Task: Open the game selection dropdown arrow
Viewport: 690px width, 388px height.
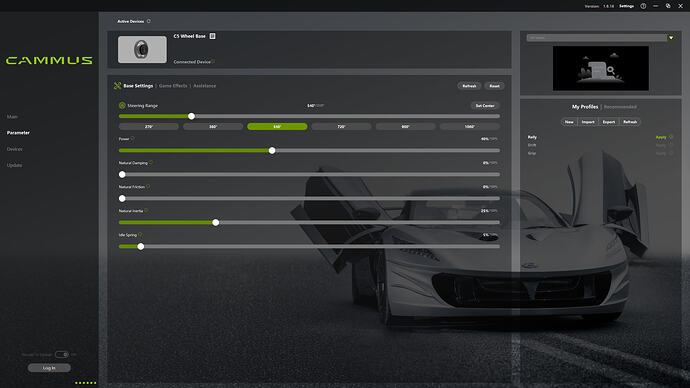Action: [671, 38]
